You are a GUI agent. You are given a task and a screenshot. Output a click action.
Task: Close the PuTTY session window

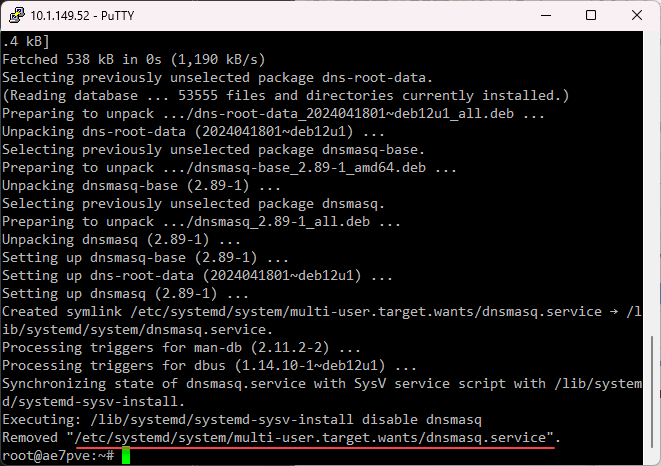point(636,15)
